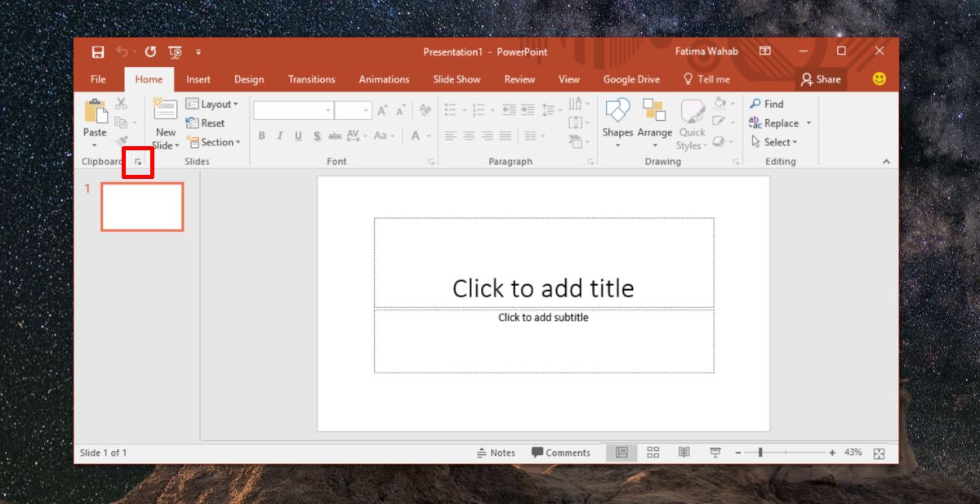The width and height of the screenshot is (980, 504).
Task: Zoom in with the plus button
Action: pyautogui.click(x=832, y=453)
